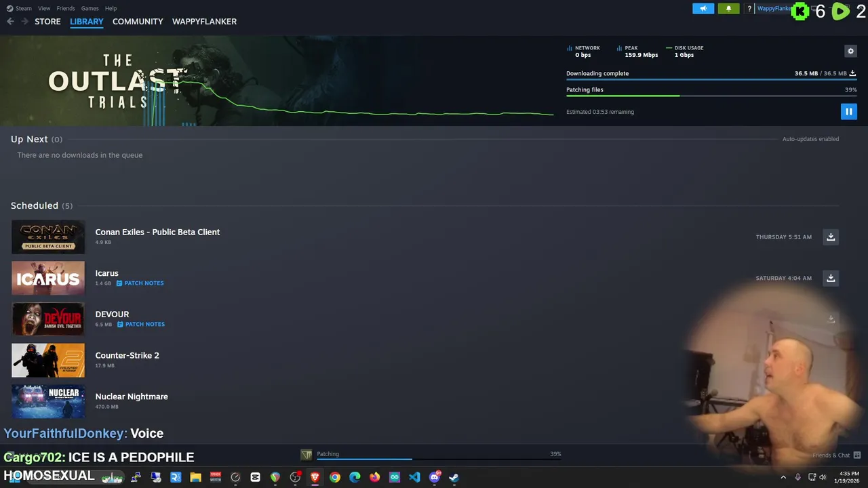Open the Games menu
Viewport: 868px width, 488px height.
point(90,8)
